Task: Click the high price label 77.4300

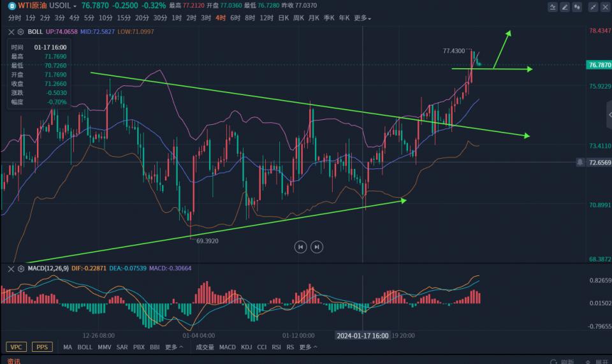Action: point(454,51)
